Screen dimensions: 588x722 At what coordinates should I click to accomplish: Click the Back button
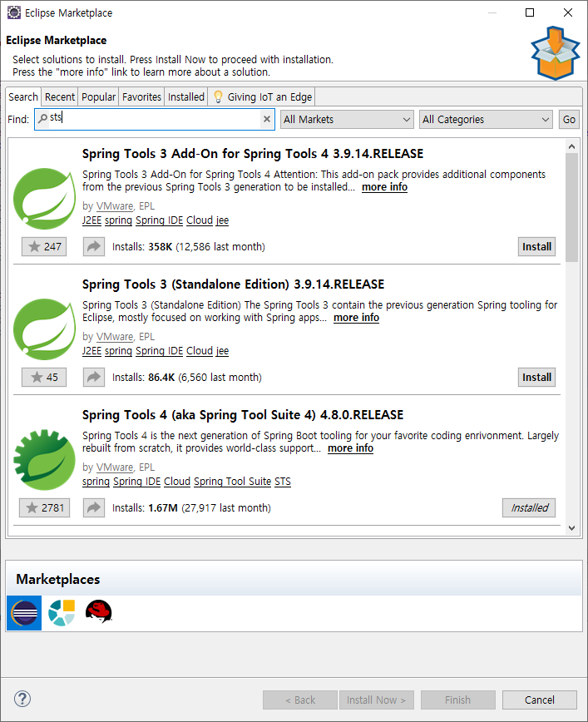(x=299, y=700)
